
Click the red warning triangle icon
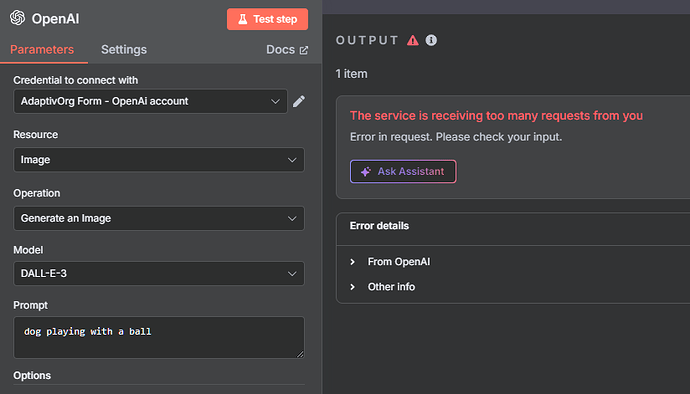point(412,41)
